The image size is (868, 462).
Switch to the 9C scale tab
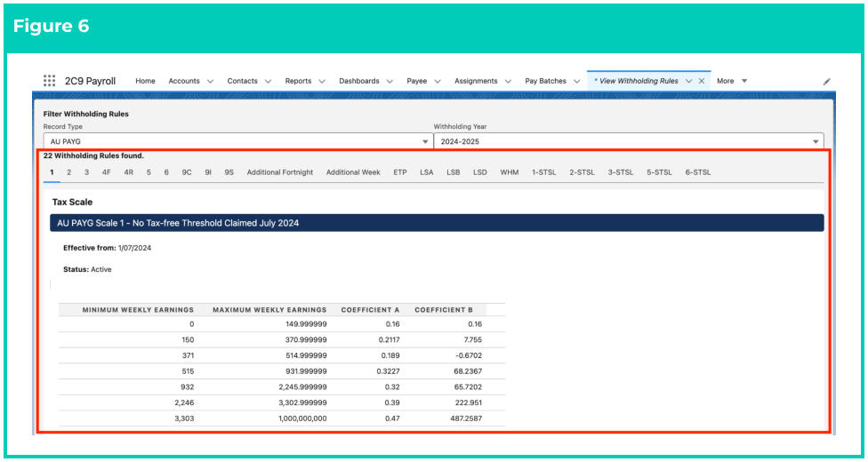(x=187, y=172)
